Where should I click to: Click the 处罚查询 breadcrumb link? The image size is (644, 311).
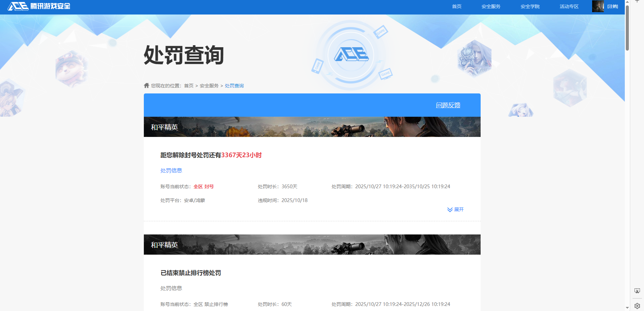click(x=234, y=86)
